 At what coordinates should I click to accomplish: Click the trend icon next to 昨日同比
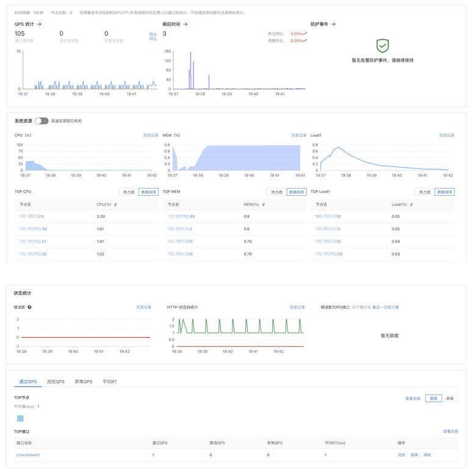305,34
